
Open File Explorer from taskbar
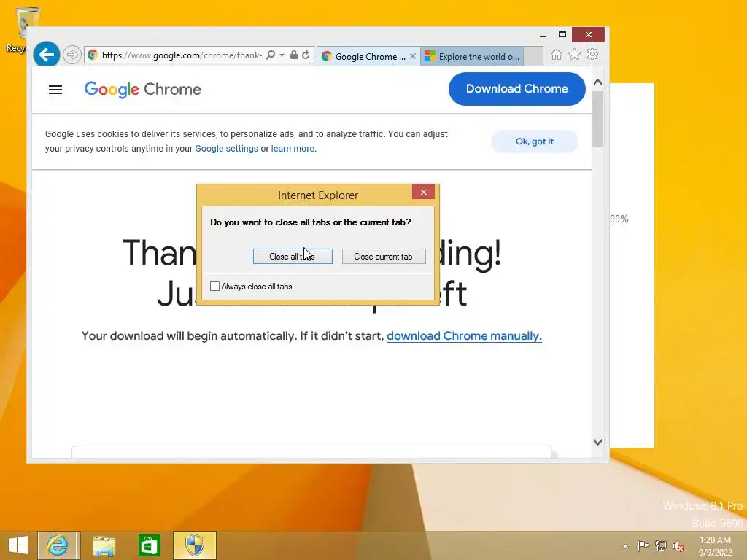pyautogui.click(x=104, y=545)
